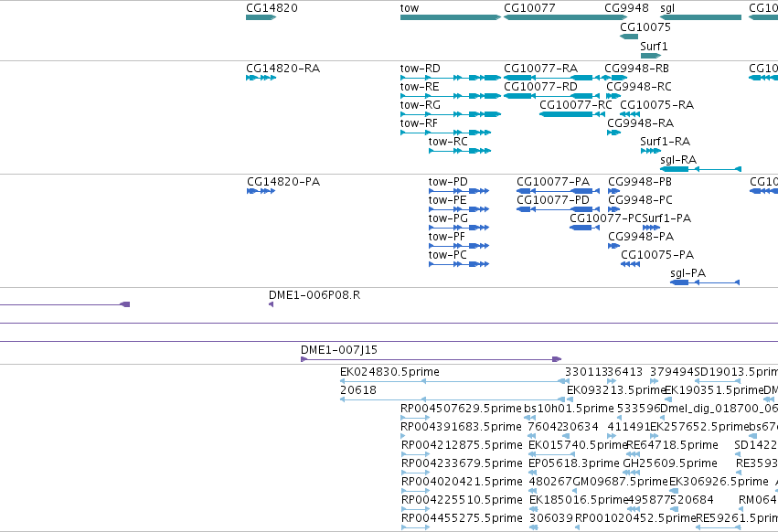The height and width of the screenshot is (532, 778).
Task: Click the EK024830.5prime EST feature
Action: 454,381
